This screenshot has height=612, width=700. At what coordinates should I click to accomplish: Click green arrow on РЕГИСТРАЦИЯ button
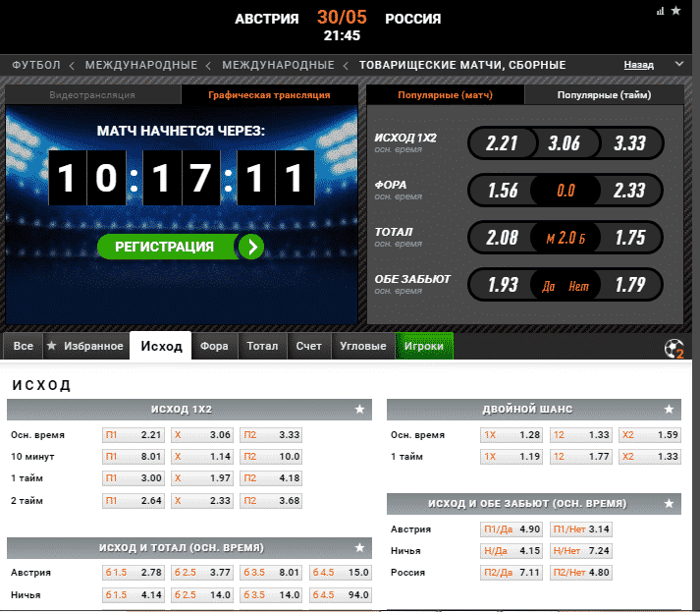point(253,247)
